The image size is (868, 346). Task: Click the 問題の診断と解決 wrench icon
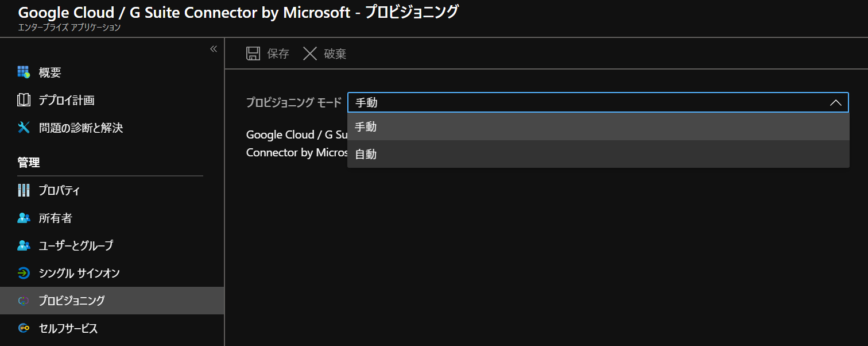[x=24, y=128]
